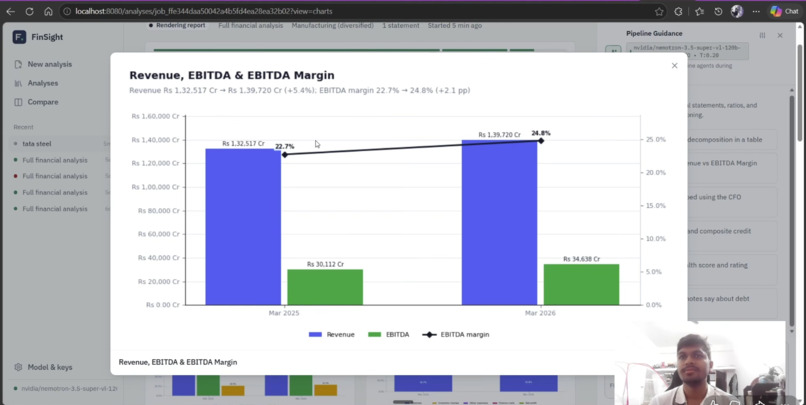Close the chart modal with the X
This screenshot has width=806, height=405.
pyautogui.click(x=674, y=66)
